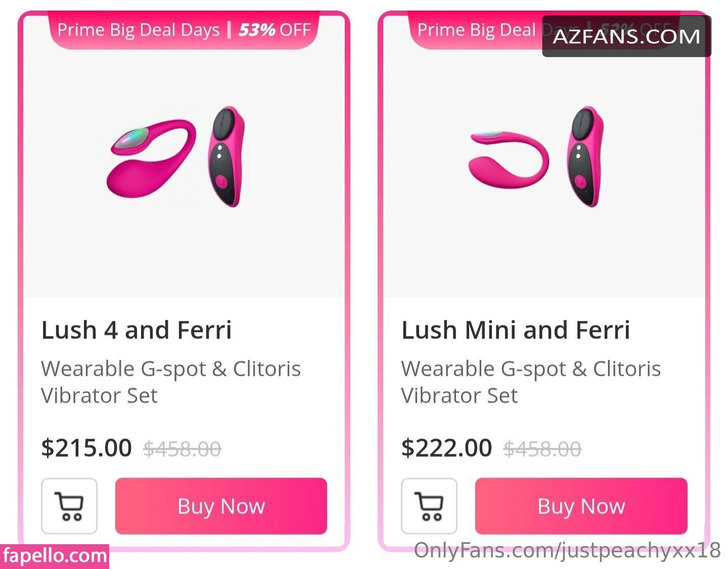Click the Lush Mini set description text
The image size is (728, 569).
tap(531, 382)
